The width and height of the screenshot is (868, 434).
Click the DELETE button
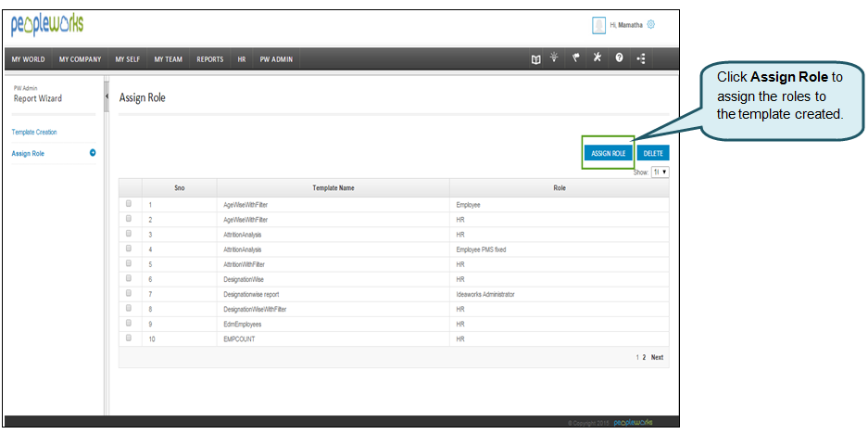(x=653, y=153)
